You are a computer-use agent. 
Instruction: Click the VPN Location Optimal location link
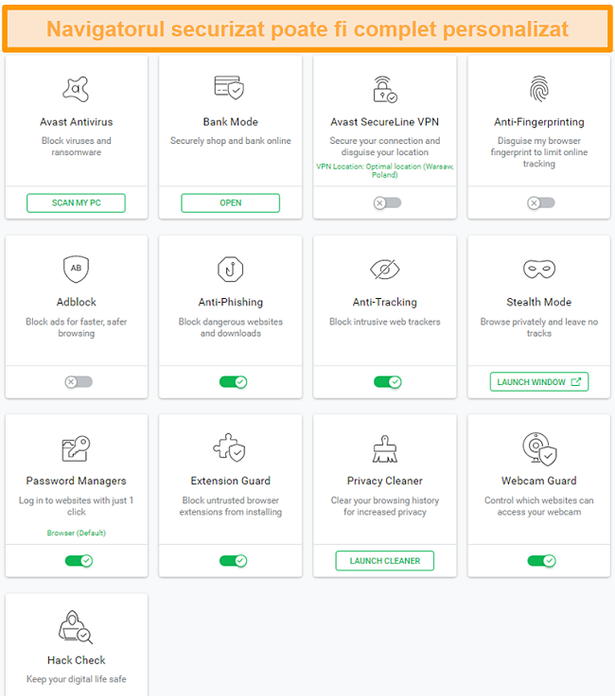[x=385, y=170]
